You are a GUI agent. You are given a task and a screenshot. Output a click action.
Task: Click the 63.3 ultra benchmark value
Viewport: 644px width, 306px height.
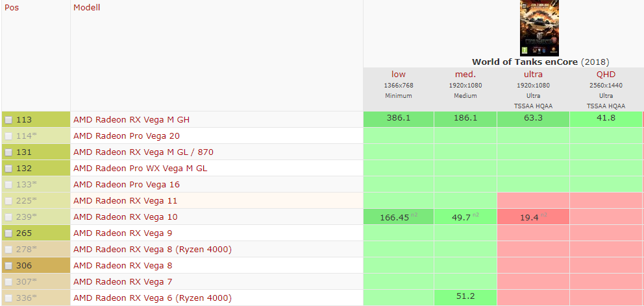pyautogui.click(x=533, y=118)
